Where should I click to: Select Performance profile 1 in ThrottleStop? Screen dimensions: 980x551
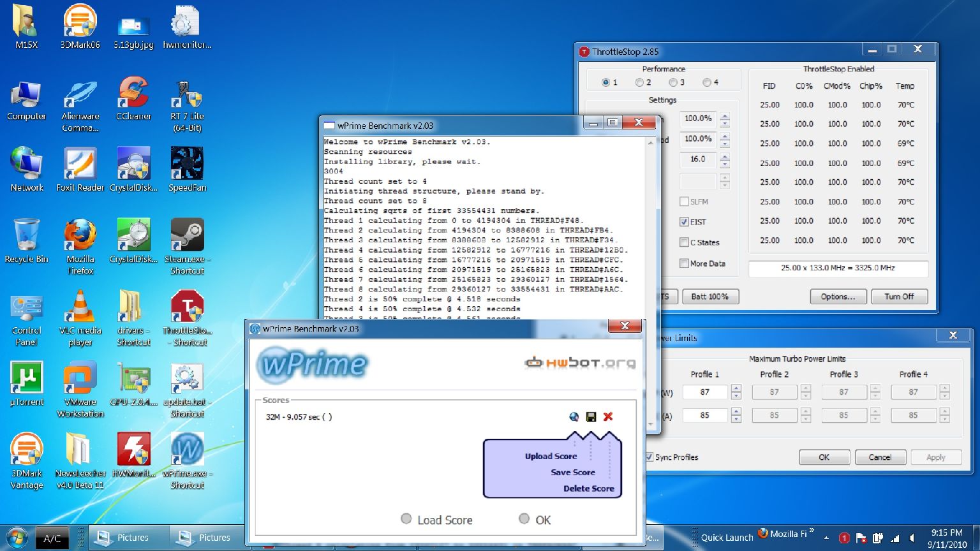click(x=605, y=82)
